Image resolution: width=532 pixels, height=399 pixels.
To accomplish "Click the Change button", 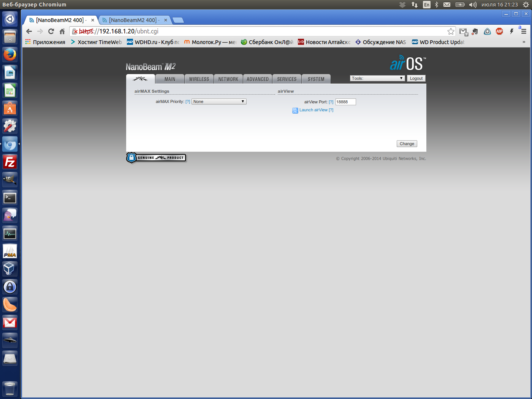I will pos(407,144).
